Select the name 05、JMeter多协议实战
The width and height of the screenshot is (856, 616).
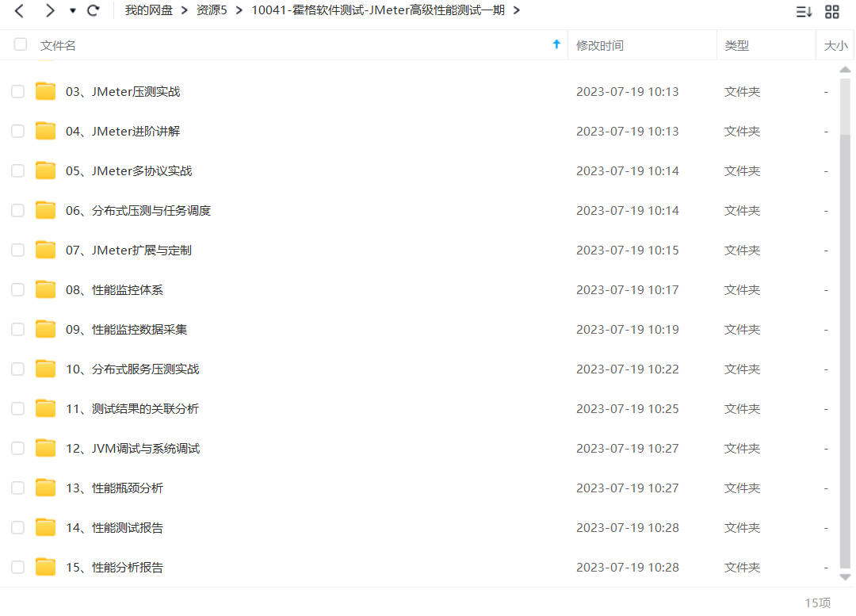click(129, 171)
